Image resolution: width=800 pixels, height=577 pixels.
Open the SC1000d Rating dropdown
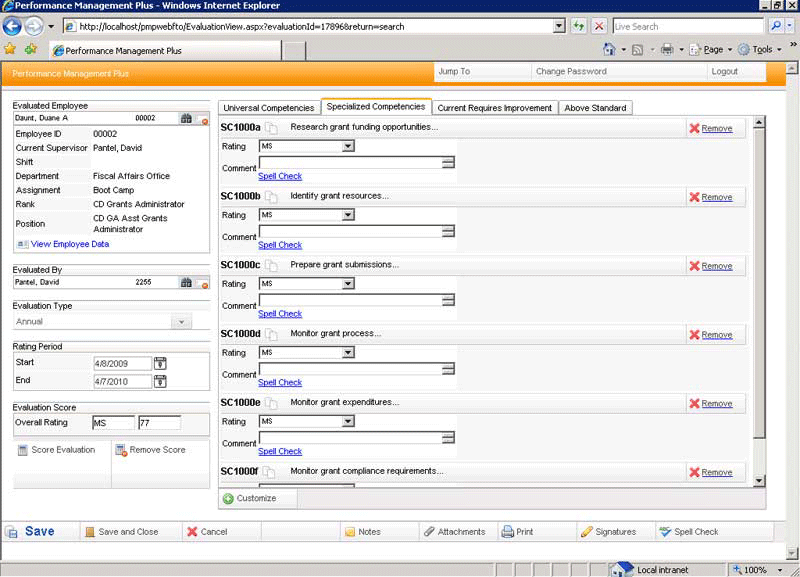click(348, 353)
